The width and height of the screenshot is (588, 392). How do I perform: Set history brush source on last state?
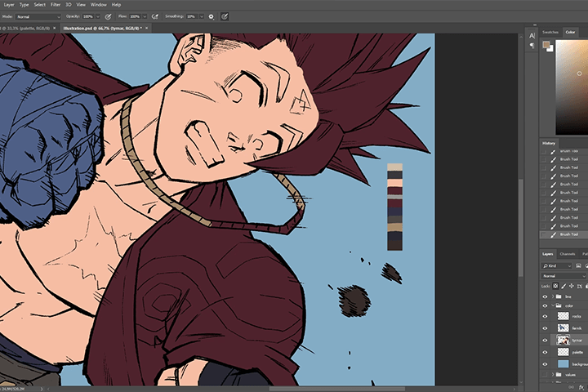[x=544, y=234]
